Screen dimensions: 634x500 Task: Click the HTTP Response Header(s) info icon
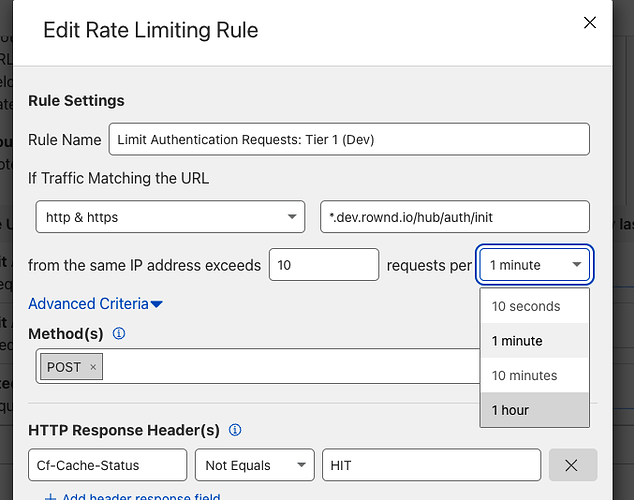tap(236, 430)
